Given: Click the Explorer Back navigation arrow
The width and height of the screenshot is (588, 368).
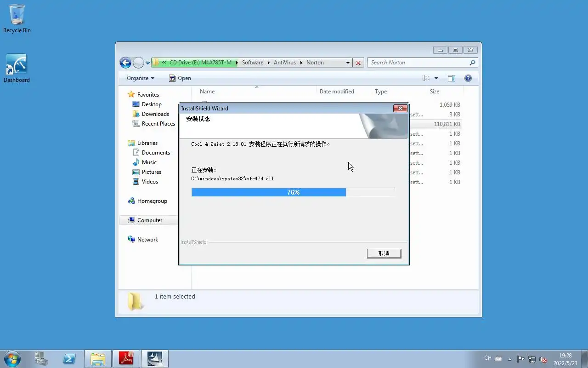Looking at the screenshot, I should (x=125, y=63).
